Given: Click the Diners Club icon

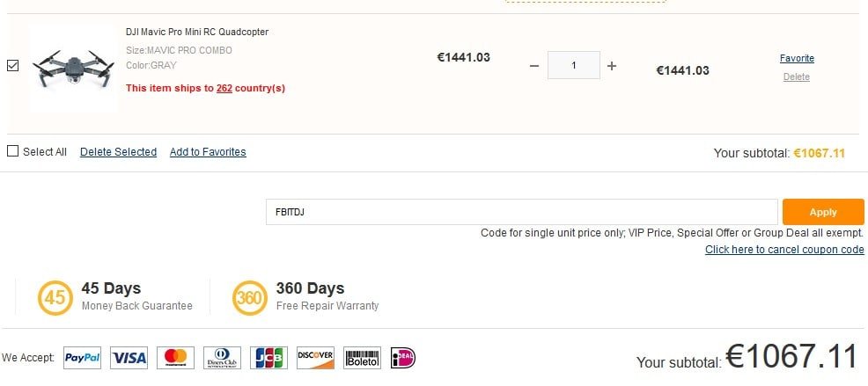Looking at the screenshot, I should click(x=222, y=358).
